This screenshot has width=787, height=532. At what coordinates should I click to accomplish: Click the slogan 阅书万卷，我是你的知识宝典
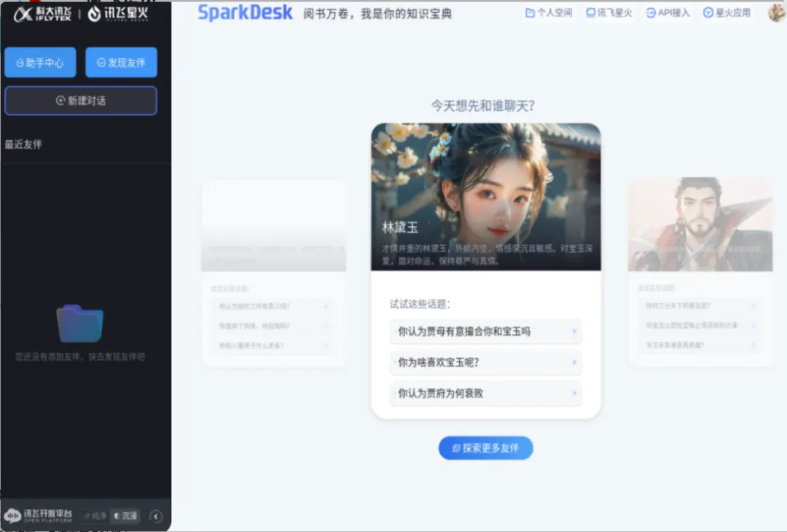pyautogui.click(x=377, y=14)
